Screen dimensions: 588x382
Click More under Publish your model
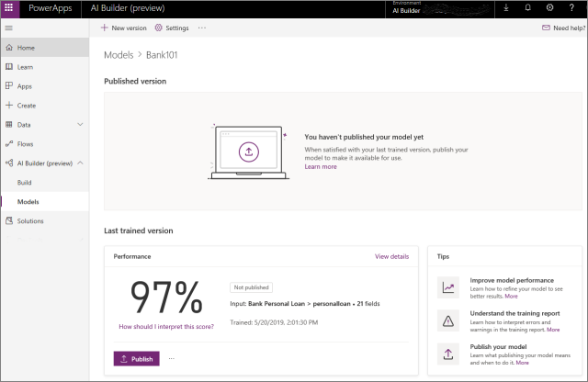tap(523, 363)
